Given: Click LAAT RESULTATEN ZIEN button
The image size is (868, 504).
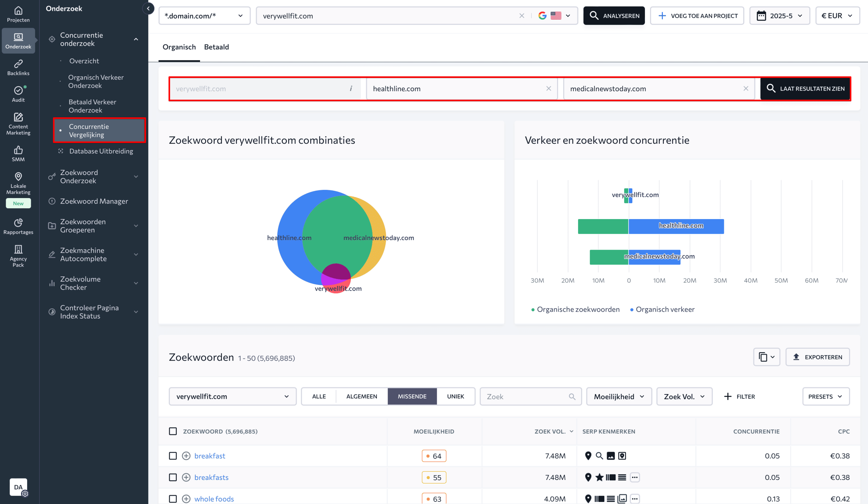Looking at the screenshot, I should pos(805,89).
